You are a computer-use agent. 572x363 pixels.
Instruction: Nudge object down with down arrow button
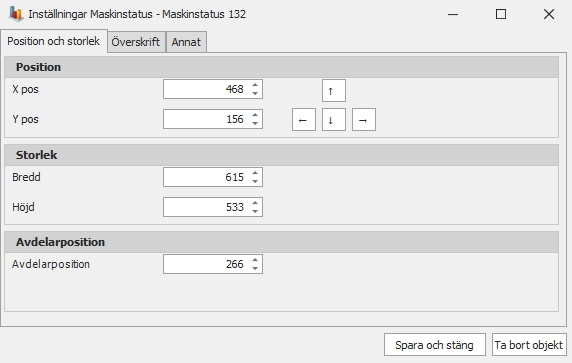pyautogui.click(x=334, y=120)
